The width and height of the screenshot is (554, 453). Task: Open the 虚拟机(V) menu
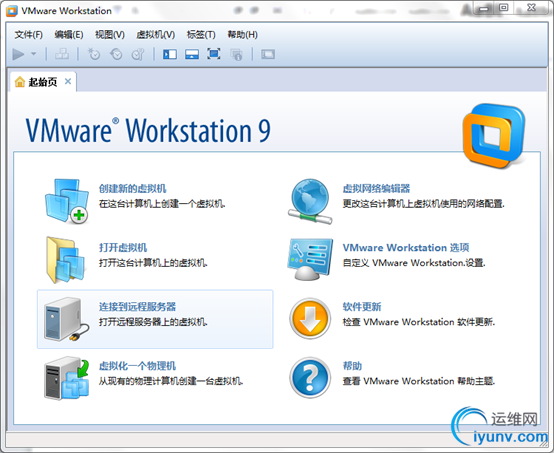point(155,35)
